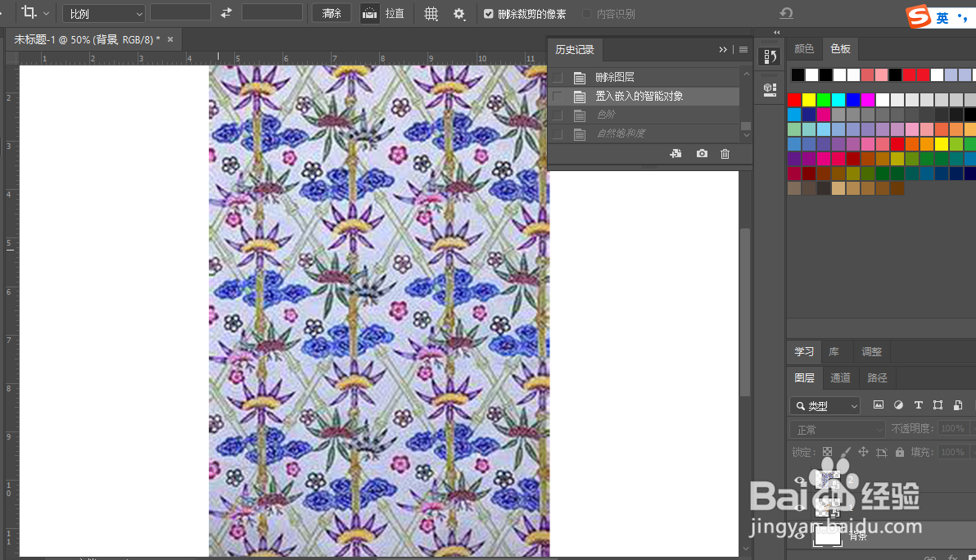Click the crop height input field

point(272,12)
